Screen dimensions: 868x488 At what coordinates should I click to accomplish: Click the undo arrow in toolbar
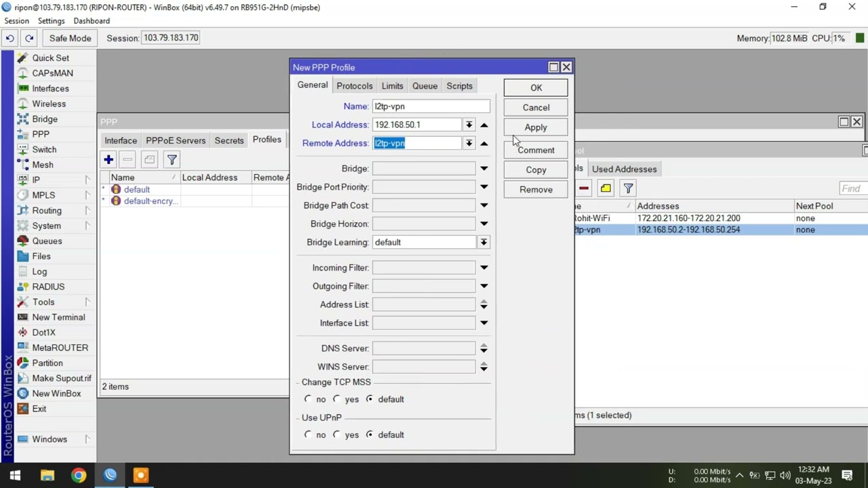[10, 38]
